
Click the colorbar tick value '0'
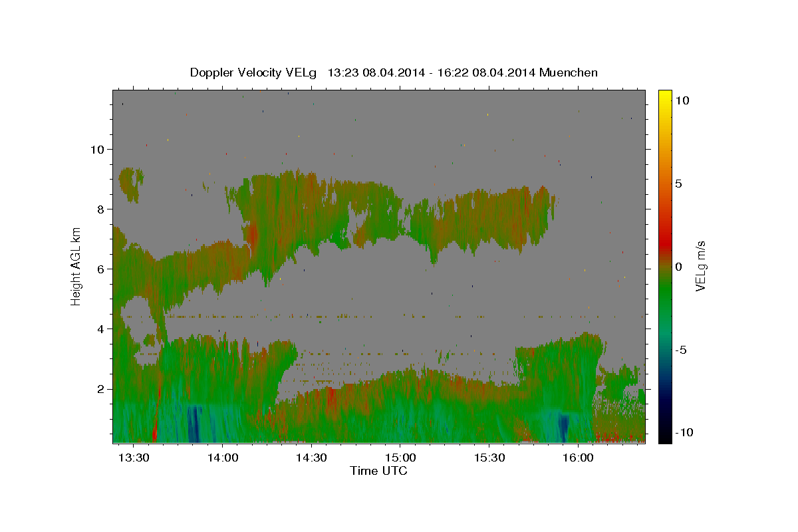(x=679, y=267)
